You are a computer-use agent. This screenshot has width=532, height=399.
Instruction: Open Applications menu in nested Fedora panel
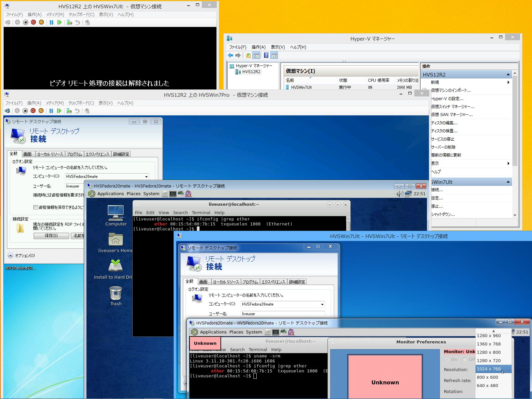[x=213, y=332]
